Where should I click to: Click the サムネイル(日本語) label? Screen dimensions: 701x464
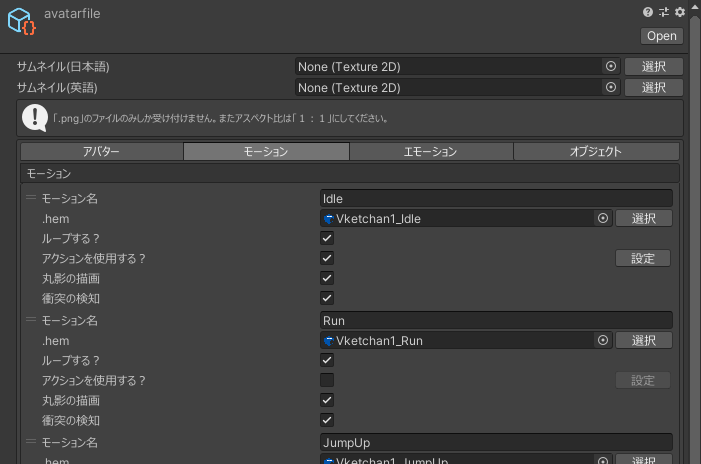[x=63, y=67]
